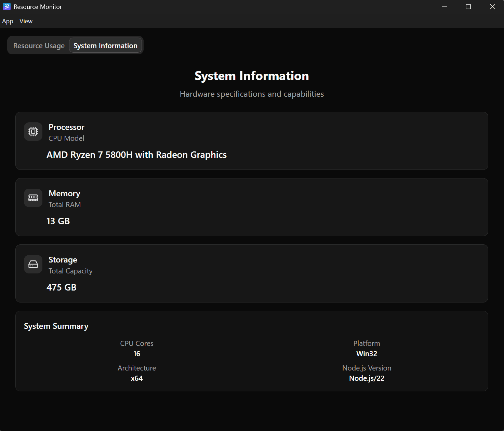Open the View menu
This screenshot has height=431, width=504.
26,21
